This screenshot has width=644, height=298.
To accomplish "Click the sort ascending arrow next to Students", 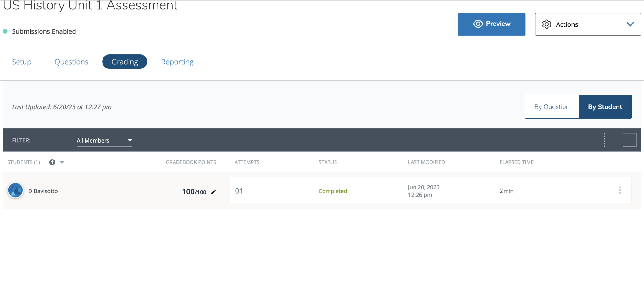I will pyautogui.click(x=52, y=162).
